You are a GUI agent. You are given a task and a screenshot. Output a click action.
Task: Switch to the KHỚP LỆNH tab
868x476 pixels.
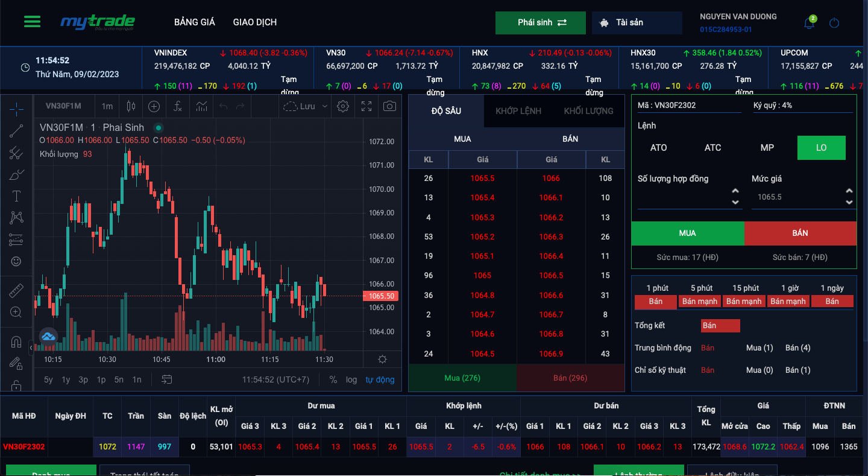click(x=518, y=111)
